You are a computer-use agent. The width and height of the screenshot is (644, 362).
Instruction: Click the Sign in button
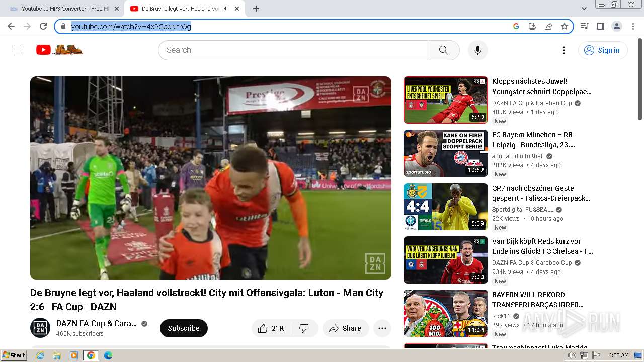coord(603,50)
